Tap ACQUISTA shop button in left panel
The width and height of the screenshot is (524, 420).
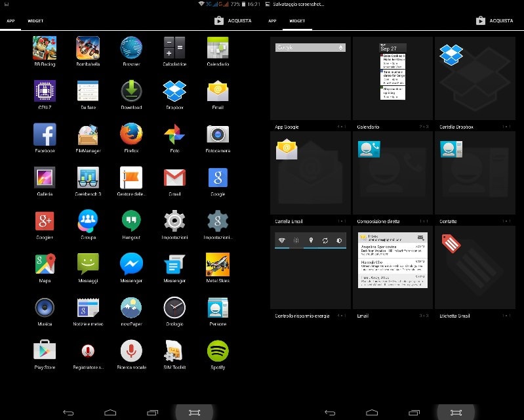pyautogui.click(x=233, y=21)
